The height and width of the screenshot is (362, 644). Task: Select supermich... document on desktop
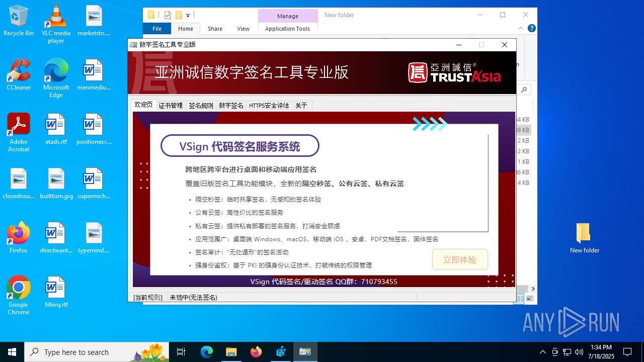(x=94, y=184)
